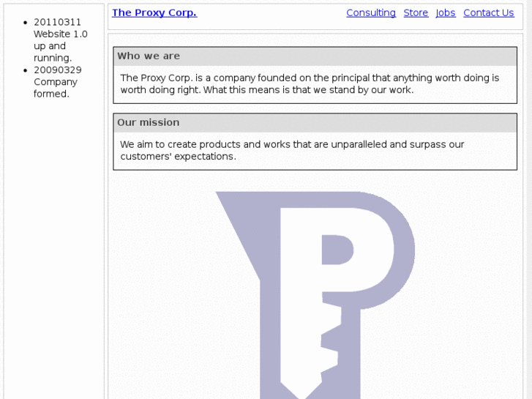This screenshot has height=399, width=532.
Task: Open the Contact Us page
Action: 489,12
